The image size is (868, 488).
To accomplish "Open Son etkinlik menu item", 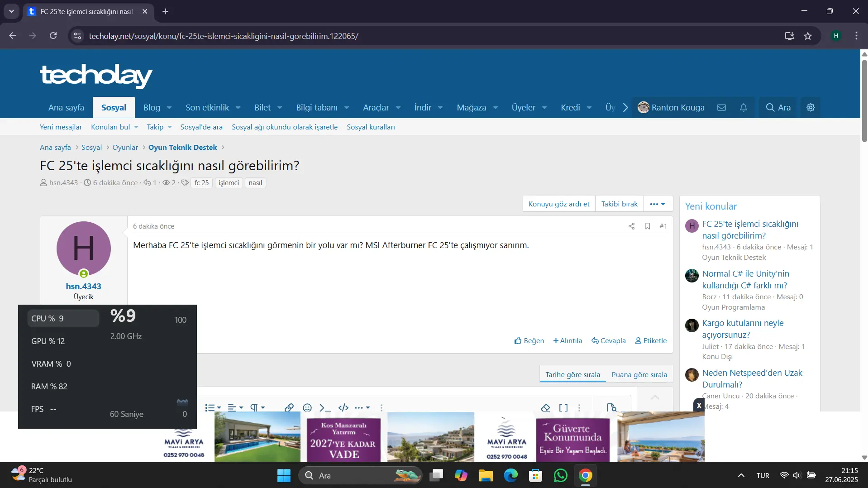I will click(207, 108).
